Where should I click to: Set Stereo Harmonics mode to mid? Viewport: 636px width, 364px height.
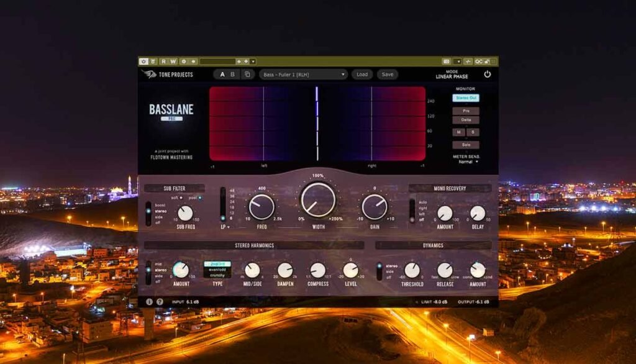(158, 264)
